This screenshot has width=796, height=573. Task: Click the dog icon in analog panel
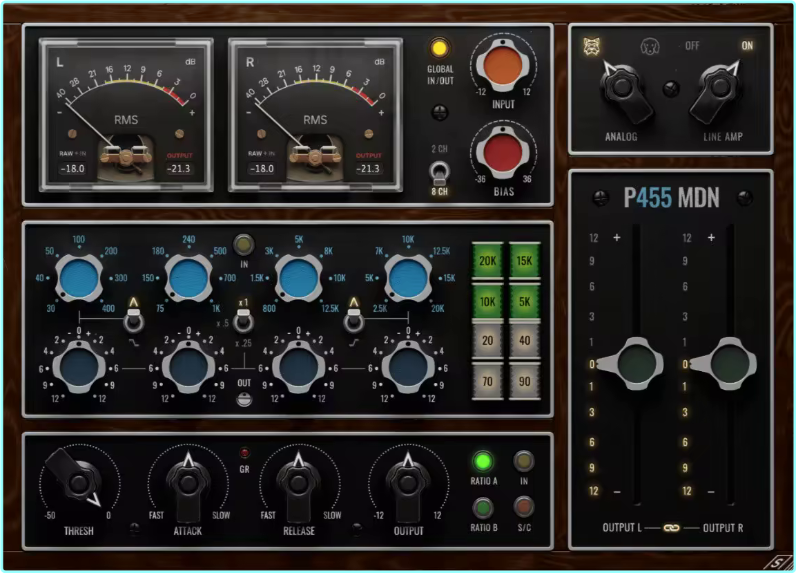click(650, 47)
